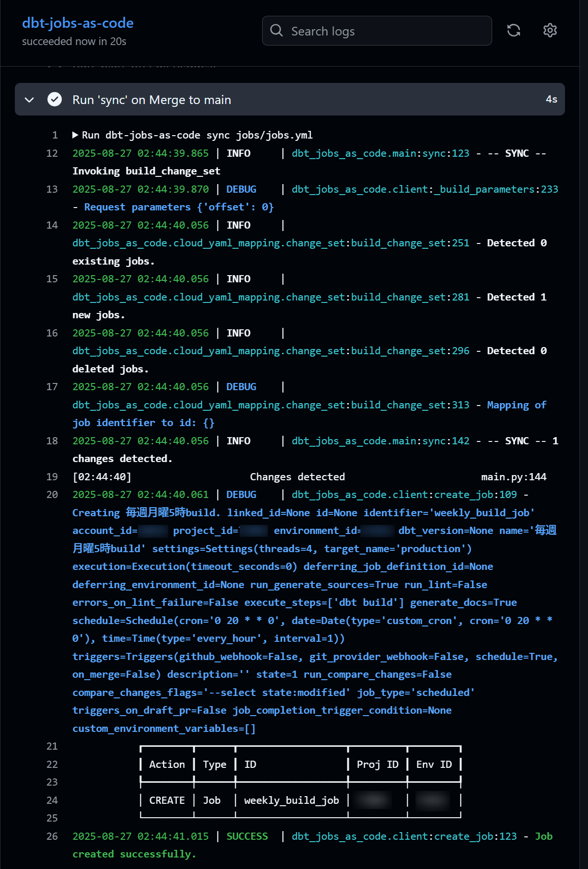Click "dbt_jobs_as_code.client:create_job:109" source text

[404, 495]
